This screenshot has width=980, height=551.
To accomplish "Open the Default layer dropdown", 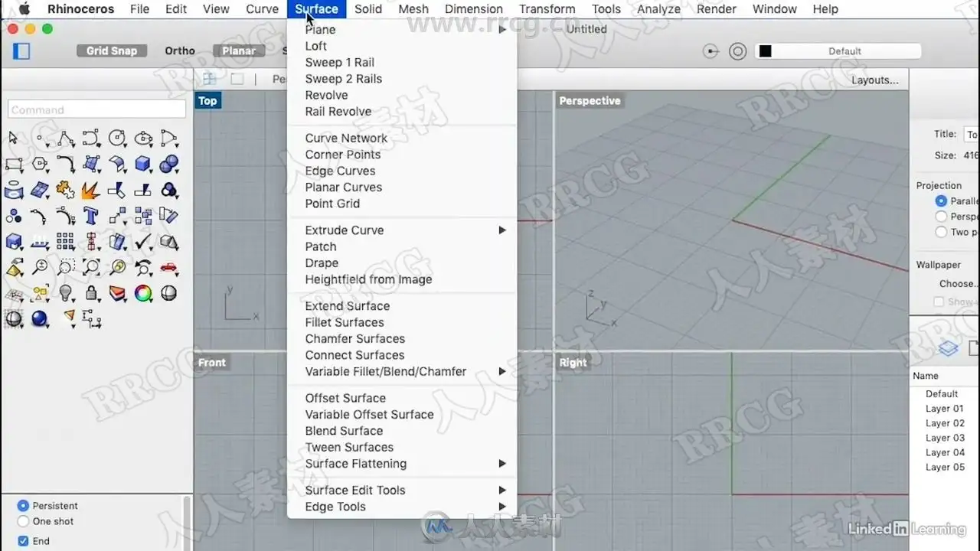I will point(838,51).
